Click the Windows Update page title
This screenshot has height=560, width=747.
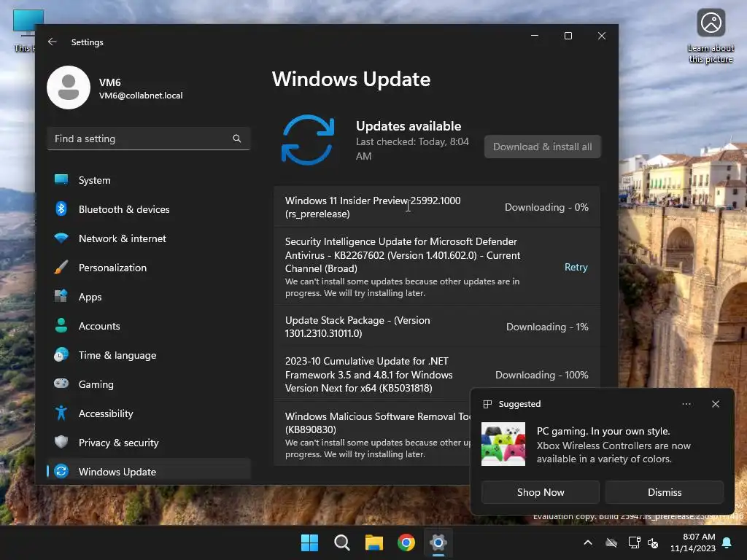click(x=351, y=79)
